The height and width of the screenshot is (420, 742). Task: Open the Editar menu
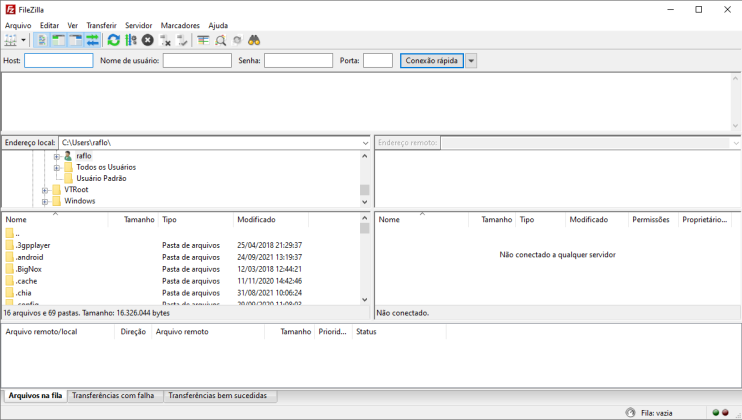click(49, 26)
